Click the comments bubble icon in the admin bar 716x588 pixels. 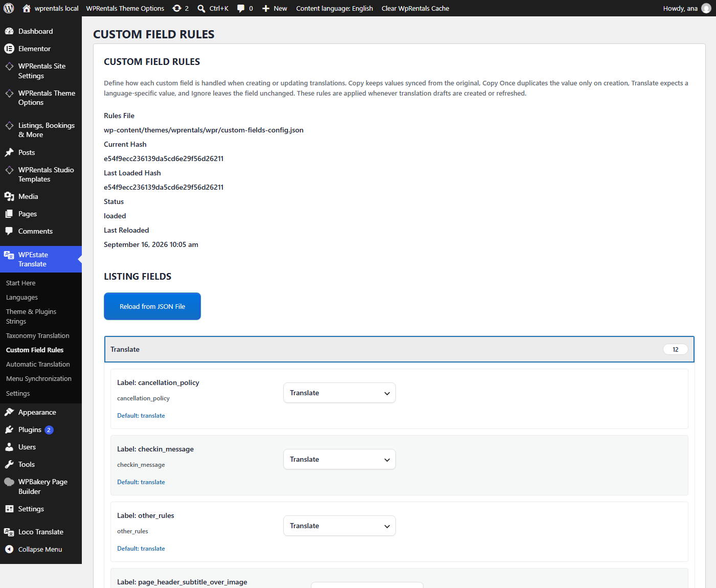tap(241, 8)
